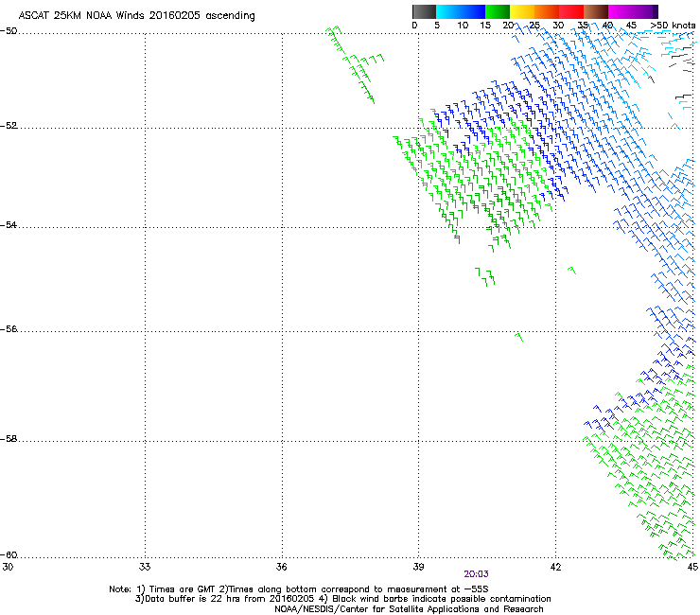The image size is (700, 615).
Task: Click the 'NOAA/NESDIS/Center for Satellite Applications and Research' credit
Action: (x=409, y=609)
